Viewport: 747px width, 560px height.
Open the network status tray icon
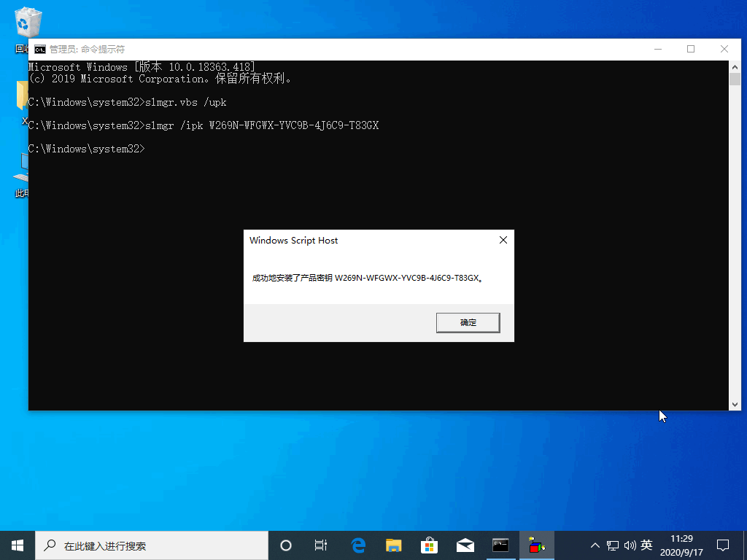[x=613, y=545]
